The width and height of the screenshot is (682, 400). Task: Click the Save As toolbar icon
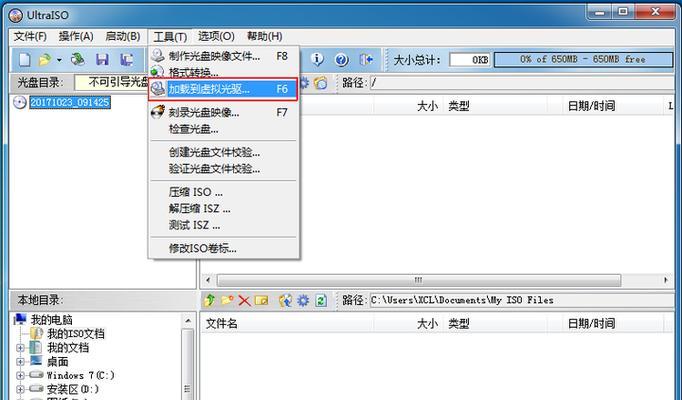click(127, 60)
